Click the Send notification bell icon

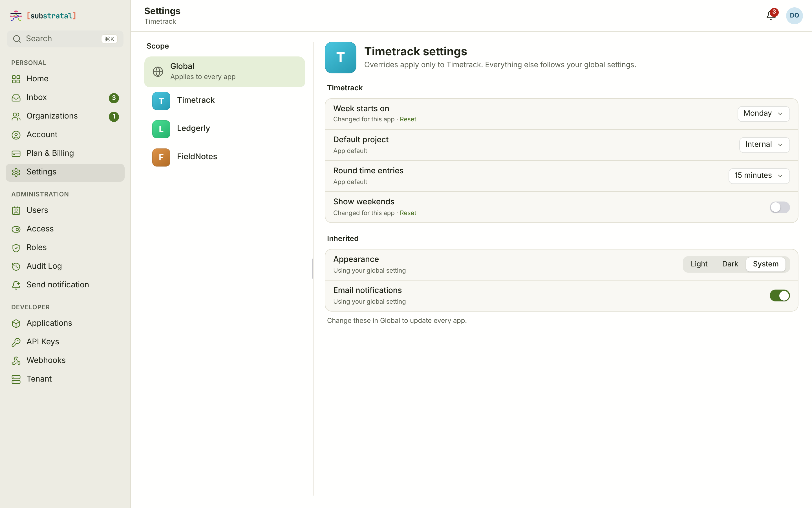click(x=16, y=285)
